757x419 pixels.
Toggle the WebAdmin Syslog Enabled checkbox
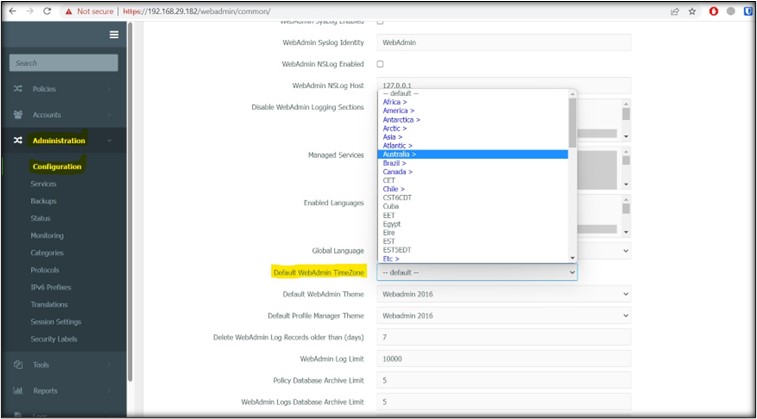click(380, 21)
